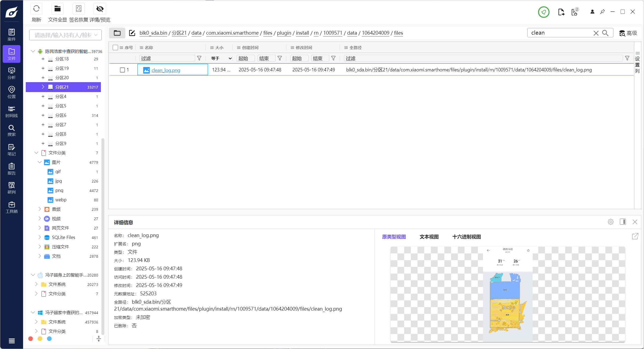
Task: Select 分区6 in the partition tree
Action: (61, 115)
